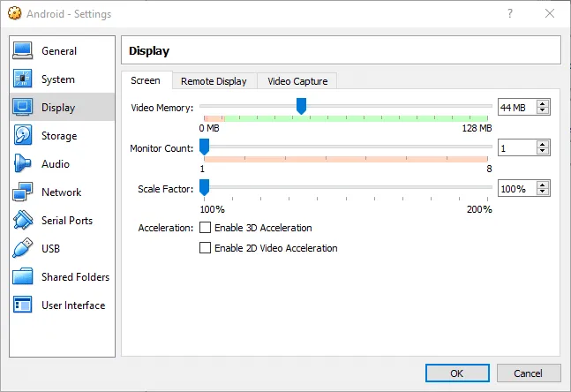Increase Monitor Count with up arrow
The height and width of the screenshot is (392, 571).
pyautogui.click(x=542, y=144)
